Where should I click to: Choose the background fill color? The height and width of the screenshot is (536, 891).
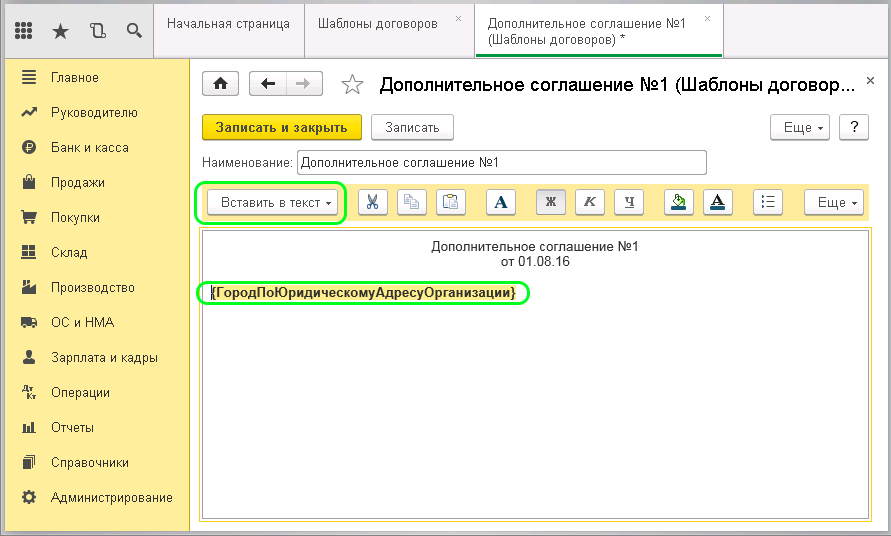point(678,202)
